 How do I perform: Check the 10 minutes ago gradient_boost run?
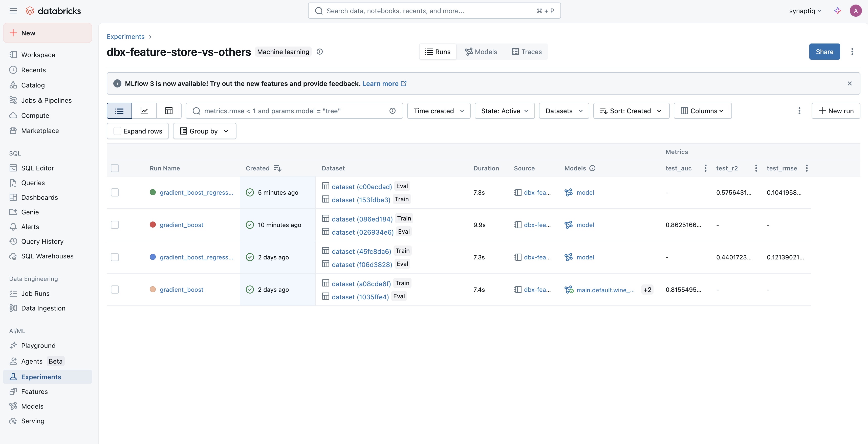coord(115,225)
